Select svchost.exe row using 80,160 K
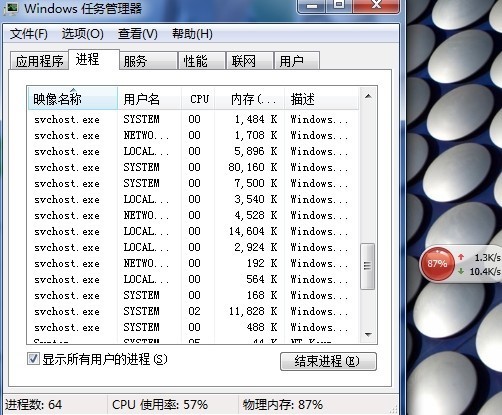Image resolution: width=502 pixels, height=415 pixels. click(193, 167)
